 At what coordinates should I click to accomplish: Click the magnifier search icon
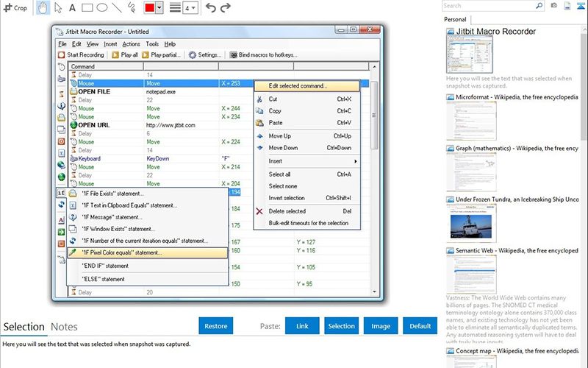(539, 6)
